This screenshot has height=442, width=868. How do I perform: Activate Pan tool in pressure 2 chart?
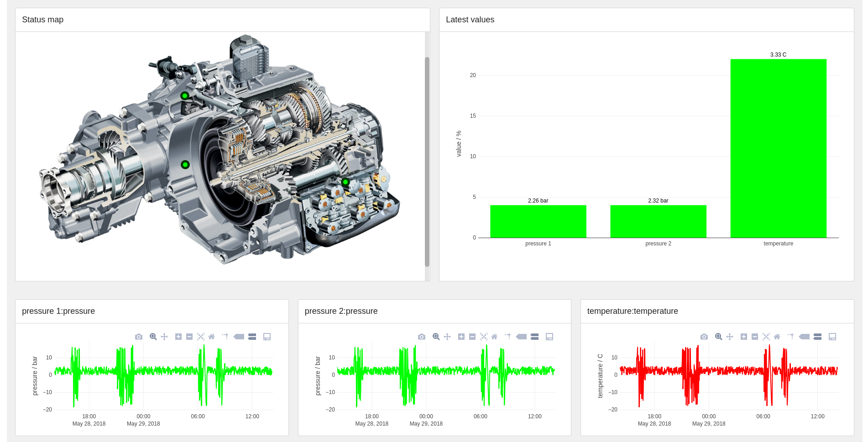click(447, 337)
